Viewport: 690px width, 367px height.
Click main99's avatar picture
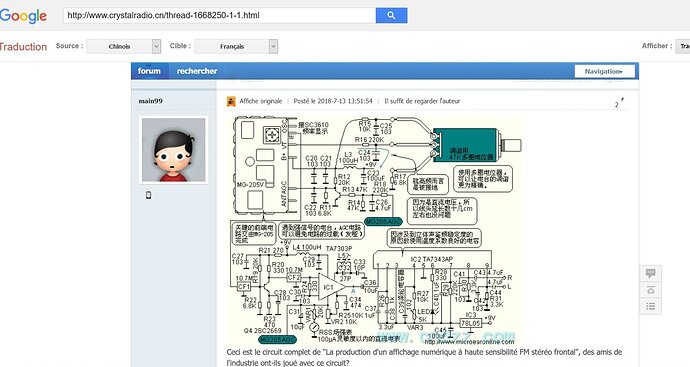click(x=173, y=150)
